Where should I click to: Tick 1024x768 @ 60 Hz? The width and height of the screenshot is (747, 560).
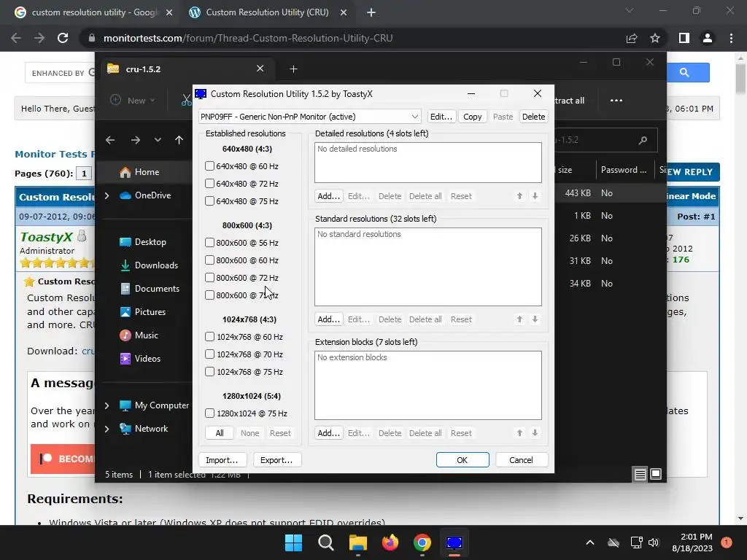[x=209, y=337]
